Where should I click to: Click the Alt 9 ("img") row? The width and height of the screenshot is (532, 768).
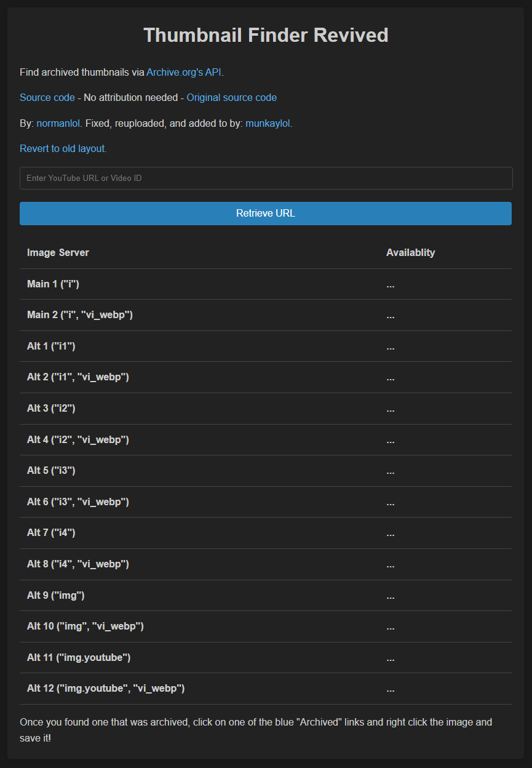pos(57,595)
